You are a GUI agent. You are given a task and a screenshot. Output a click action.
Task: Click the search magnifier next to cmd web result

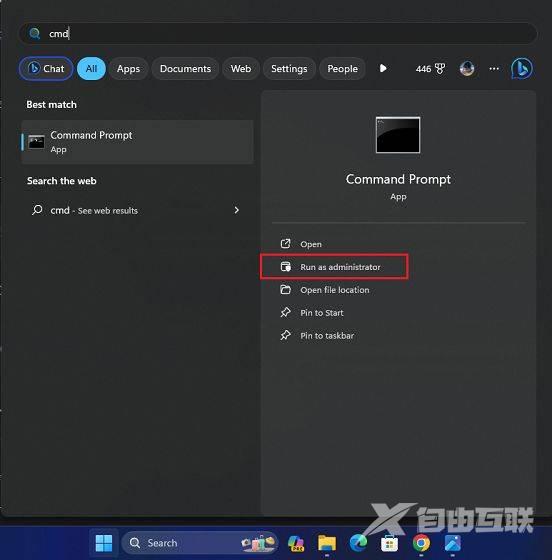pos(37,210)
